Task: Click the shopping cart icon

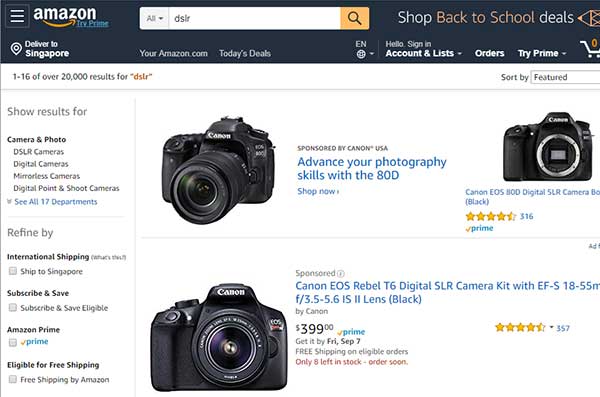Action: (590, 48)
